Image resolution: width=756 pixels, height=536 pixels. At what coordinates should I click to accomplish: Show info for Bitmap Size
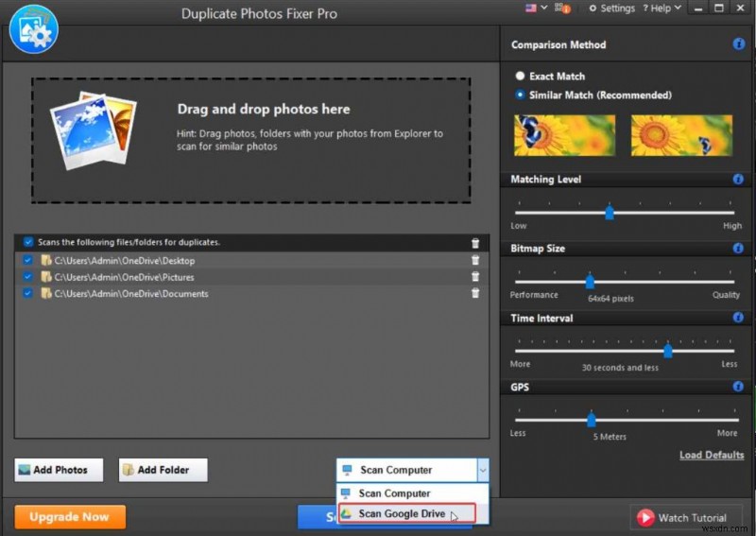[x=738, y=248]
